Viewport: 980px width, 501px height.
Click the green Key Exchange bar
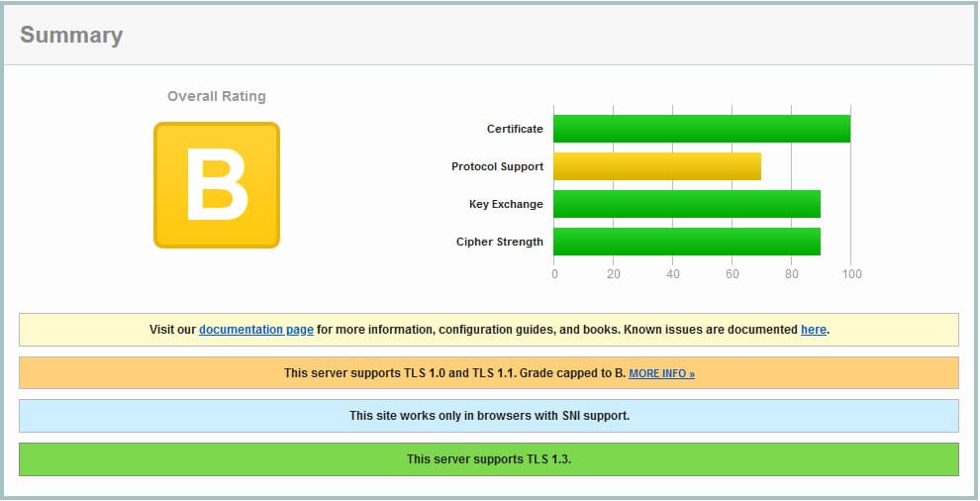[x=686, y=204]
